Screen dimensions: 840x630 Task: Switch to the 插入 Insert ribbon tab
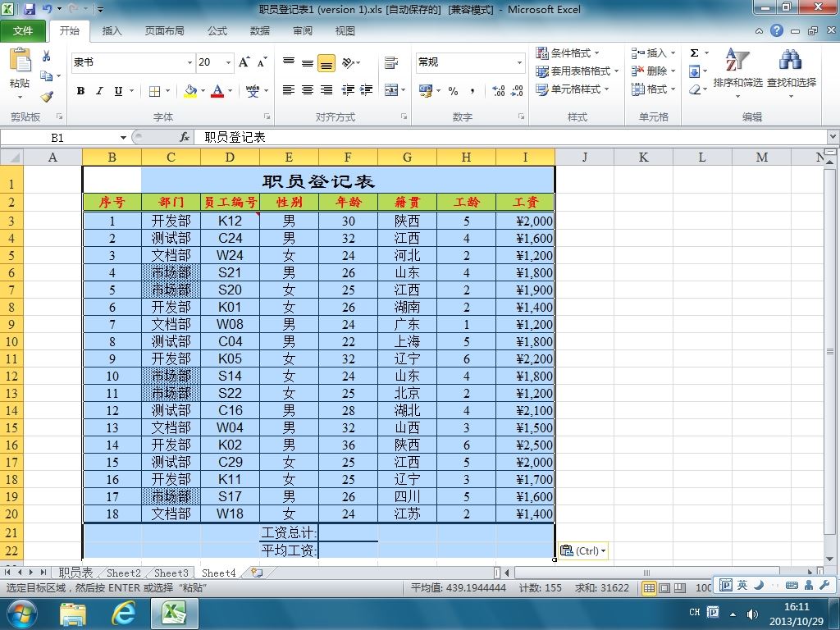tap(112, 31)
